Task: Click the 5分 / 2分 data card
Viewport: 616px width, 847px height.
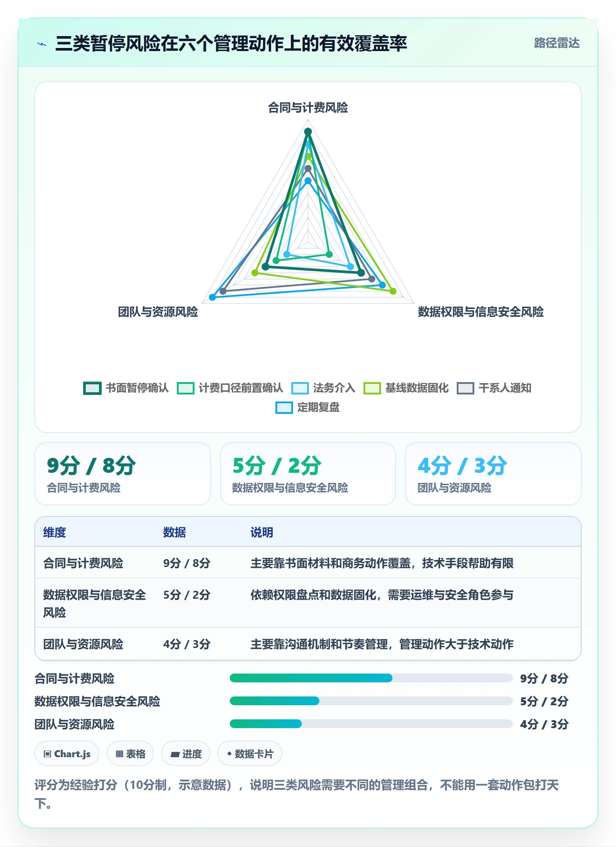Action: [308, 473]
